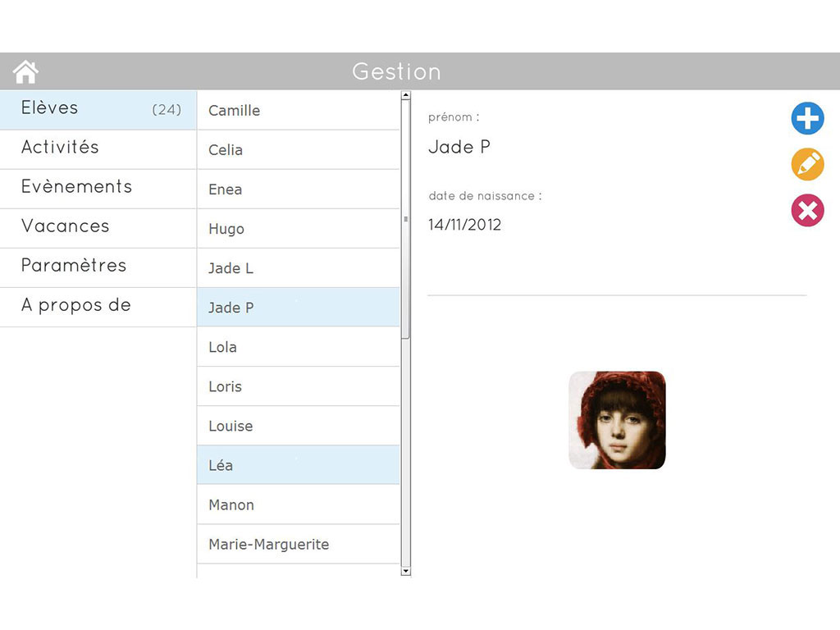Open Paramètres settings section
Image resolution: width=840 pixels, height=630 pixels.
[98, 267]
